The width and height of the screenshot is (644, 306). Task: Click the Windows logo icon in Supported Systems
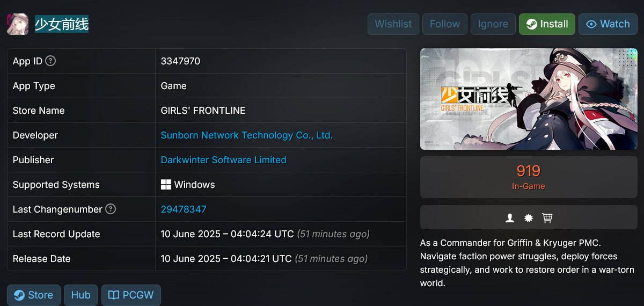click(166, 185)
